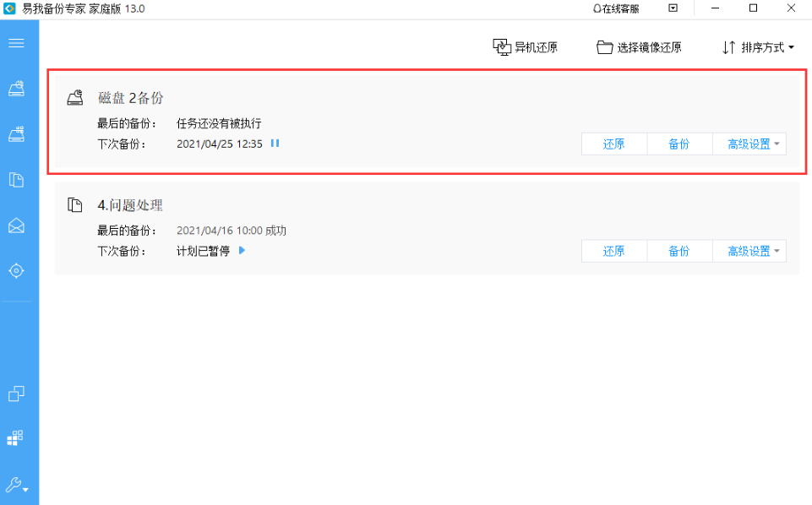Screen dimensions: 812x505
Task: Click 还原 for 4.问题处理 task
Action: (x=614, y=251)
